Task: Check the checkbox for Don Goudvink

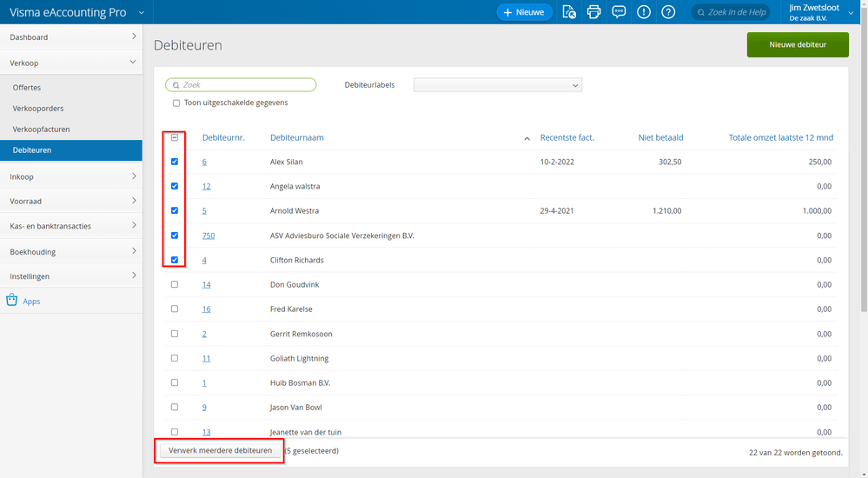Action: click(x=175, y=284)
